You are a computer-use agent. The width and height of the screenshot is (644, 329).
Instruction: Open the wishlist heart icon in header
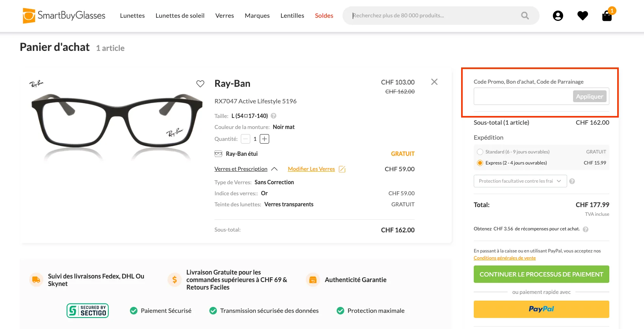pos(583,16)
